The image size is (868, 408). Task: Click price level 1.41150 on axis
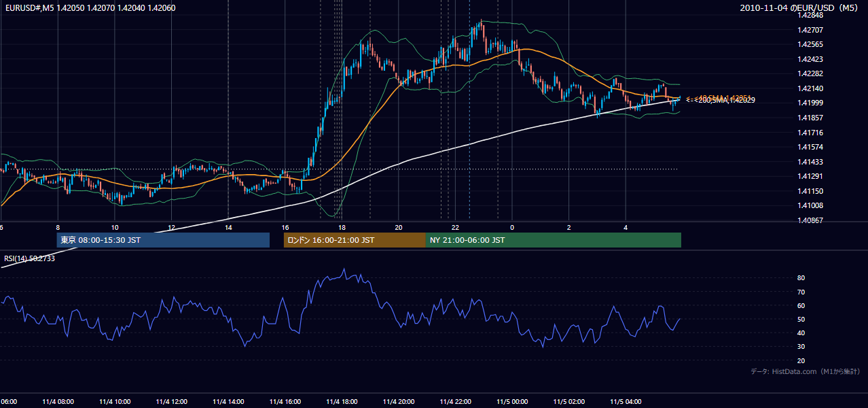pos(810,191)
